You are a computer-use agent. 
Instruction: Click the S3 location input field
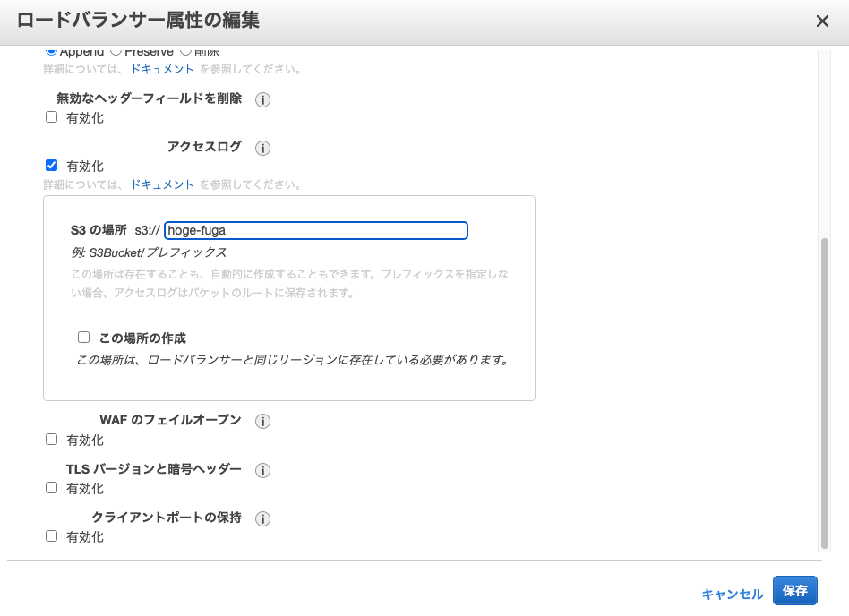(313, 230)
